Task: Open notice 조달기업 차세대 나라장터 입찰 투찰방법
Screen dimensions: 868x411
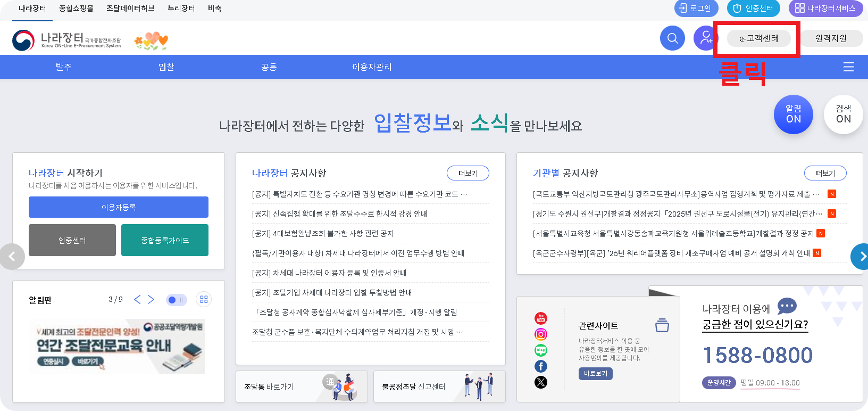Action: click(x=332, y=292)
